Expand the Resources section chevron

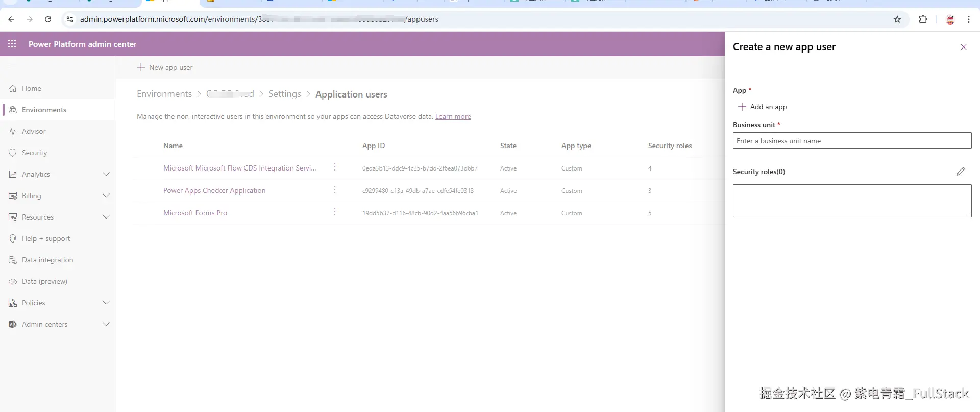tap(106, 217)
